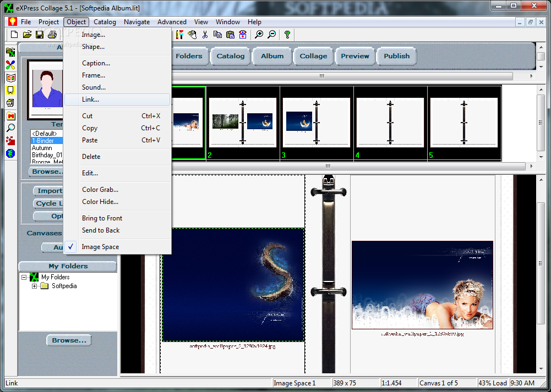The image size is (551, 392).
Task: Click the New document toolbar icon
Action: [14, 35]
